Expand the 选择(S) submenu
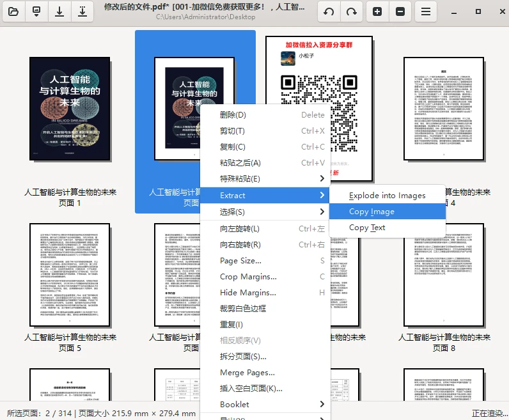Viewport: 509px width, 420px height. (x=265, y=212)
